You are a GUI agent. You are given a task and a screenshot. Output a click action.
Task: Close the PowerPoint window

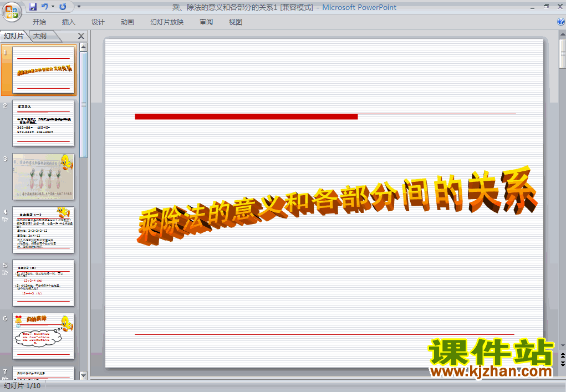[560, 7]
